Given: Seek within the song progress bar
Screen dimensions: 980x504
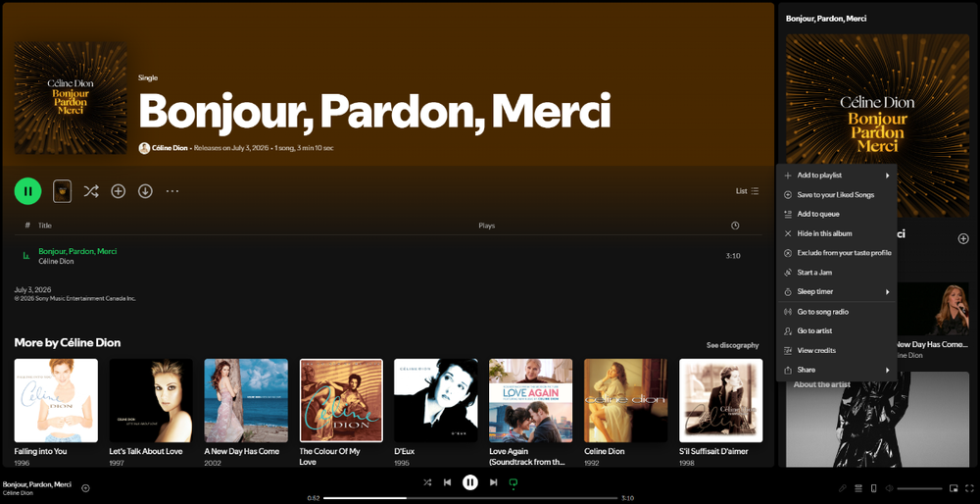Looking at the screenshot, I should [x=470, y=498].
